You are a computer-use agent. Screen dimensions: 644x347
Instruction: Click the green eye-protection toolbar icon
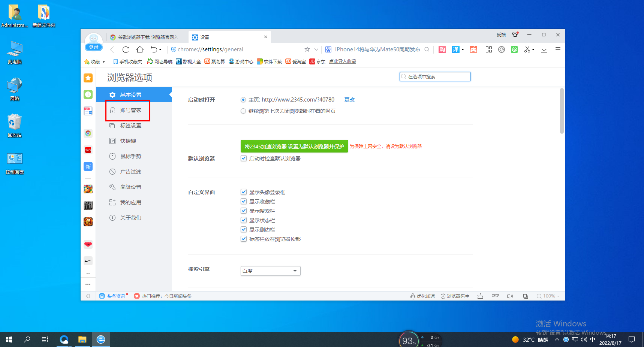(x=514, y=49)
